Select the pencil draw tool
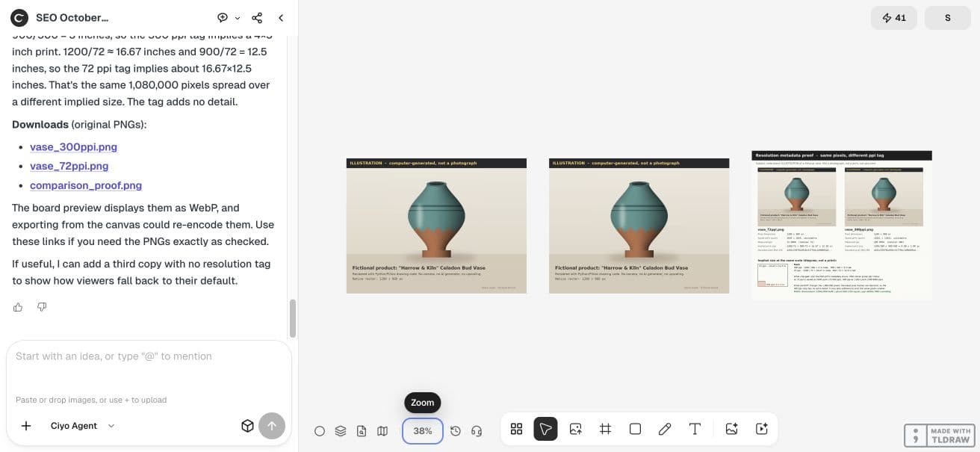The height and width of the screenshot is (452, 980). tap(665, 429)
